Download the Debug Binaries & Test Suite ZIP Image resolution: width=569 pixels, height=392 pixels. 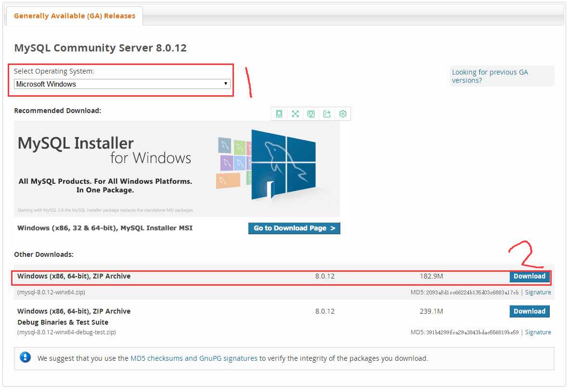[x=530, y=311]
